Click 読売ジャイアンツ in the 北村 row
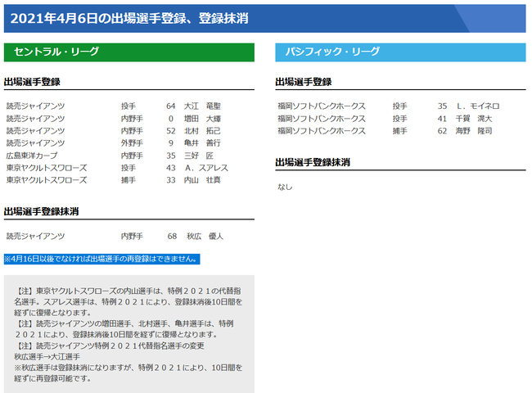 click(36, 131)
